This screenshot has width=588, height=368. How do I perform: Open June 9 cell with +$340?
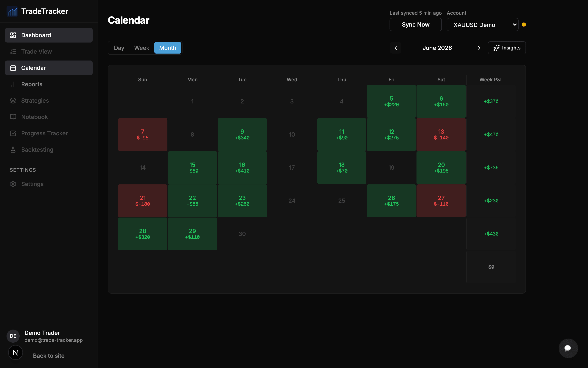coord(242,135)
